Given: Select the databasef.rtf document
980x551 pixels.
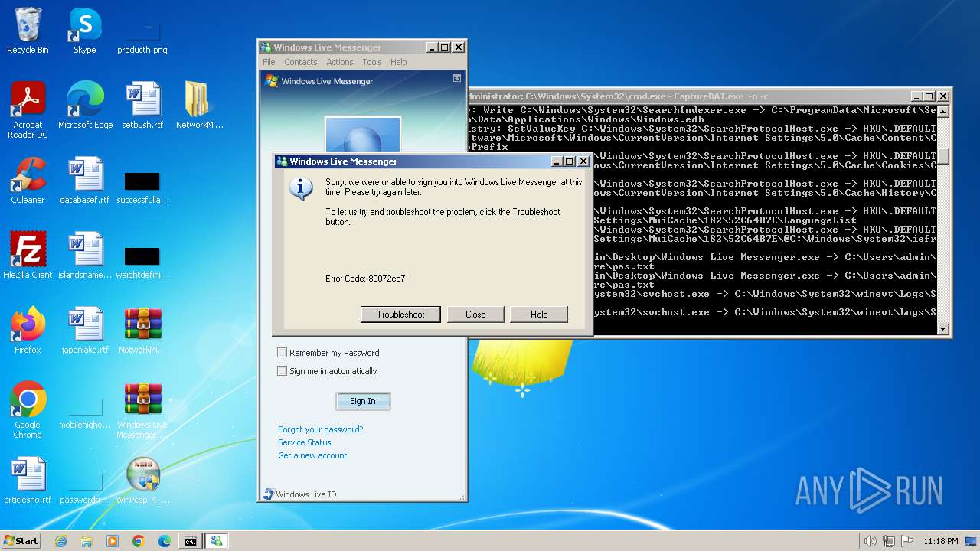Looking at the screenshot, I should point(85,180).
